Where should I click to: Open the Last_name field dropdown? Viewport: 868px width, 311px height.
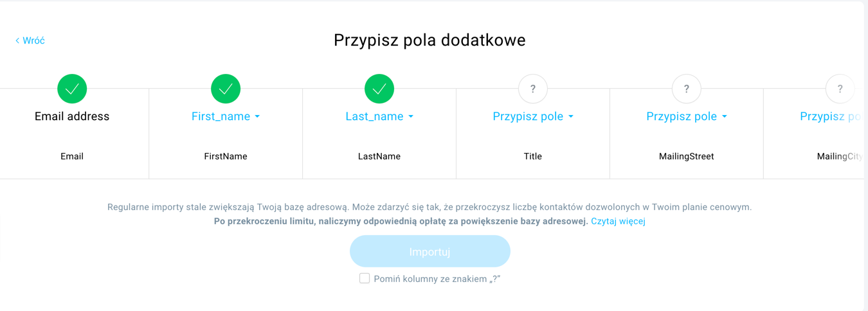point(379,116)
